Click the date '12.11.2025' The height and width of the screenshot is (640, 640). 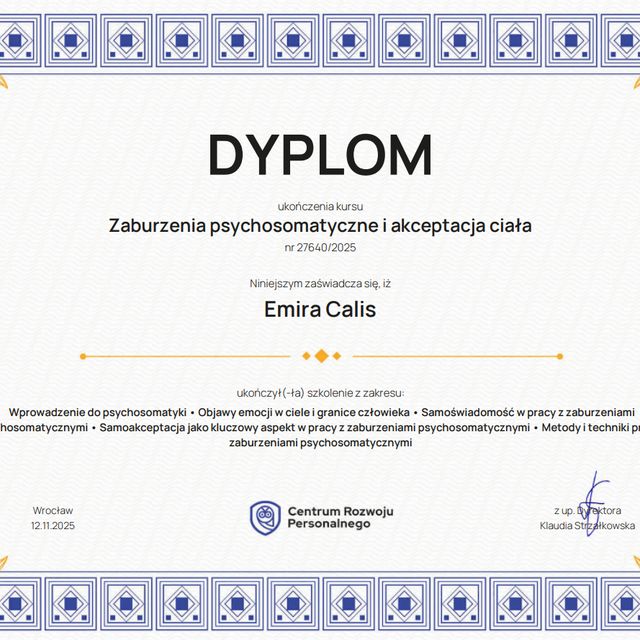coord(53,526)
